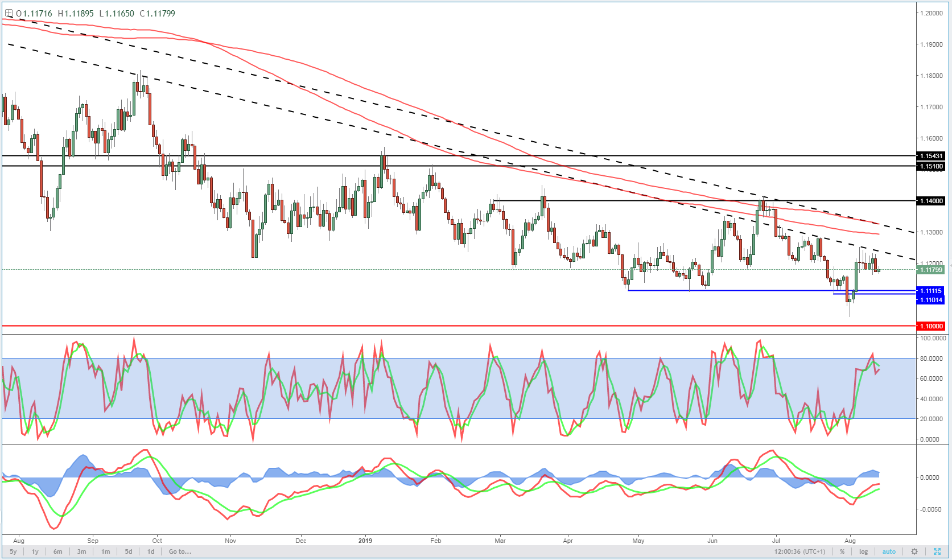This screenshot has width=952, height=560.
Task: Click the green 1.11799 current price label
Action: pyautogui.click(x=931, y=270)
